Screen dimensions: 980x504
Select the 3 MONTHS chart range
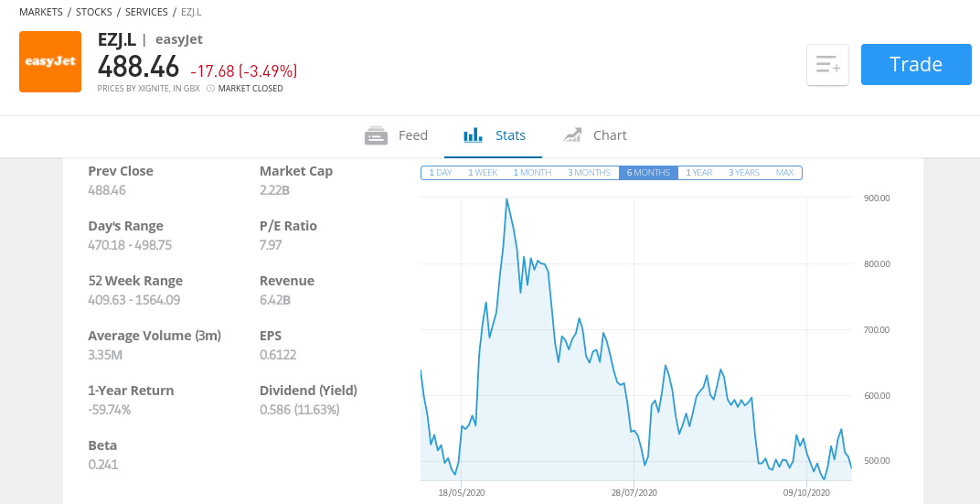[x=590, y=173]
